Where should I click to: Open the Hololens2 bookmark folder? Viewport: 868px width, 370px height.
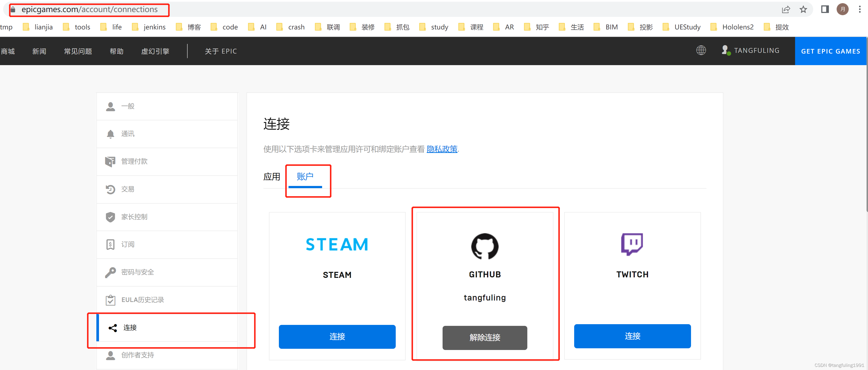(x=732, y=27)
